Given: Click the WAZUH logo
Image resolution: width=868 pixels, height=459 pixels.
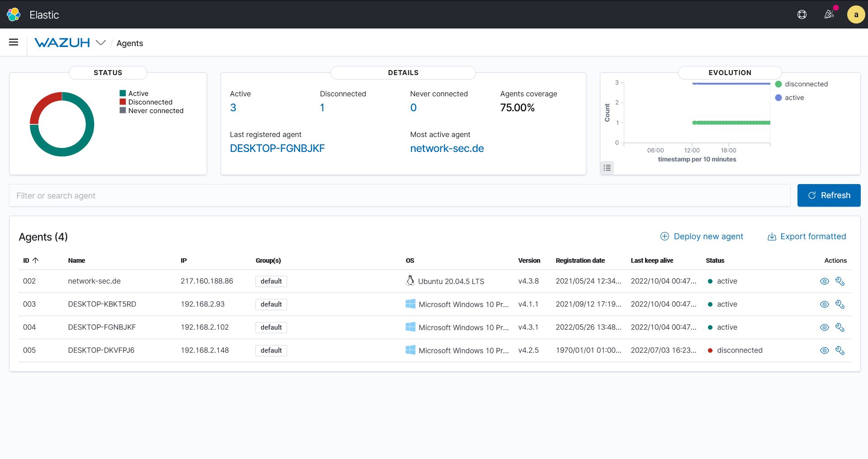Looking at the screenshot, I should (x=62, y=43).
